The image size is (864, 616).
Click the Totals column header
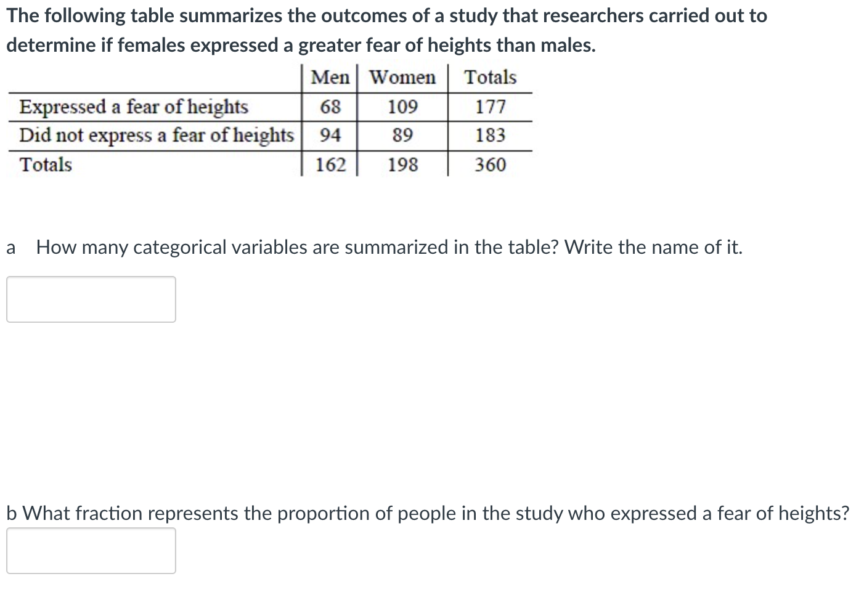(x=490, y=77)
